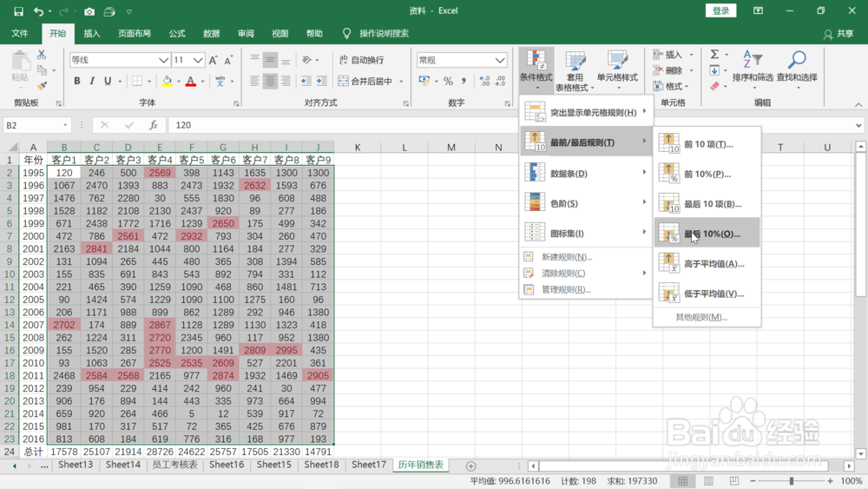Toggle Bold formatting
Viewport: 868px width, 489px height.
77,82
